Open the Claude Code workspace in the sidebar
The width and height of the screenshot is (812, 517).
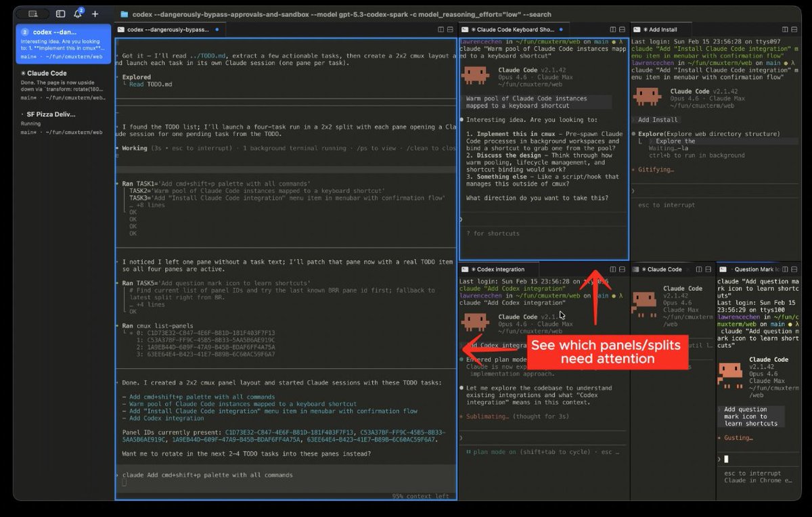pos(63,85)
